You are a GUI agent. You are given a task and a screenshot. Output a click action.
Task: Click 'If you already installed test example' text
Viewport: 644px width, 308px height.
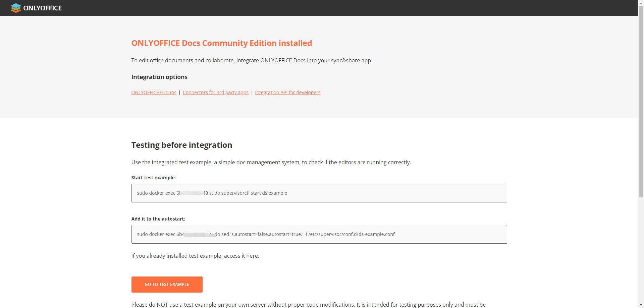coord(195,256)
